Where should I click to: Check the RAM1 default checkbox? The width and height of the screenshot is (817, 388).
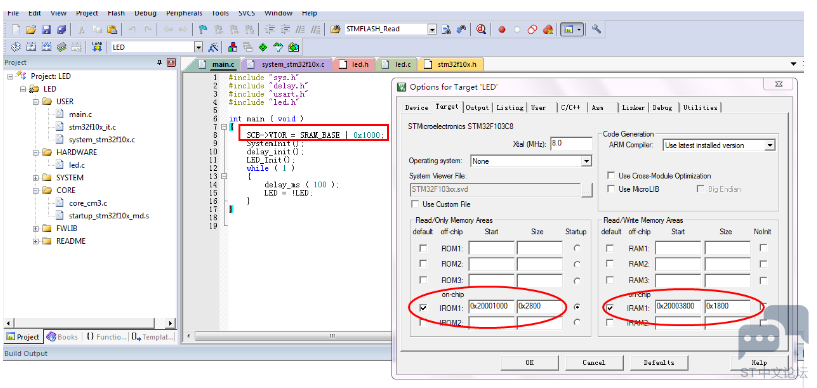click(x=610, y=248)
